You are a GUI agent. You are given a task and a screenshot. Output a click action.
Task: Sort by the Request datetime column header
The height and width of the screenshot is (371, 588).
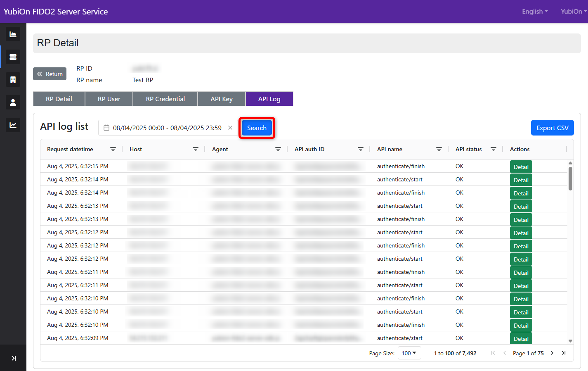70,149
